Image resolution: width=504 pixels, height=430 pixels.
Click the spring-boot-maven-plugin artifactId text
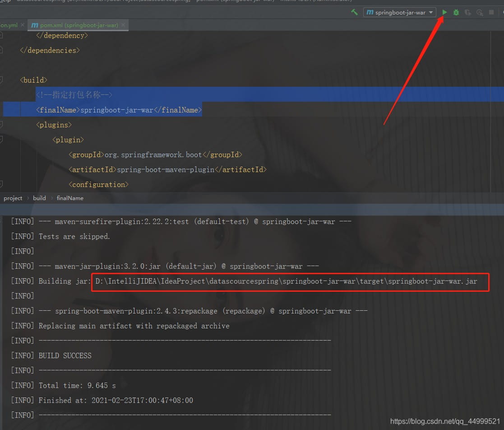(x=166, y=170)
